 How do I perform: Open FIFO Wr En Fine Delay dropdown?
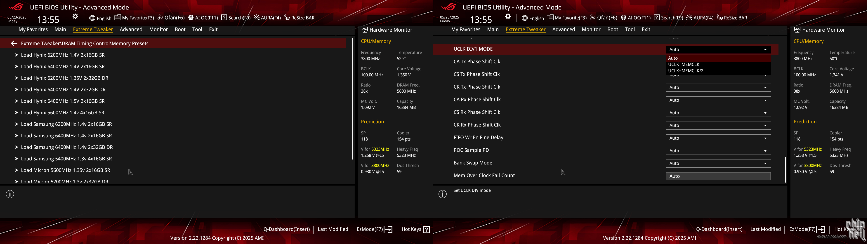click(x=718, y=138)
